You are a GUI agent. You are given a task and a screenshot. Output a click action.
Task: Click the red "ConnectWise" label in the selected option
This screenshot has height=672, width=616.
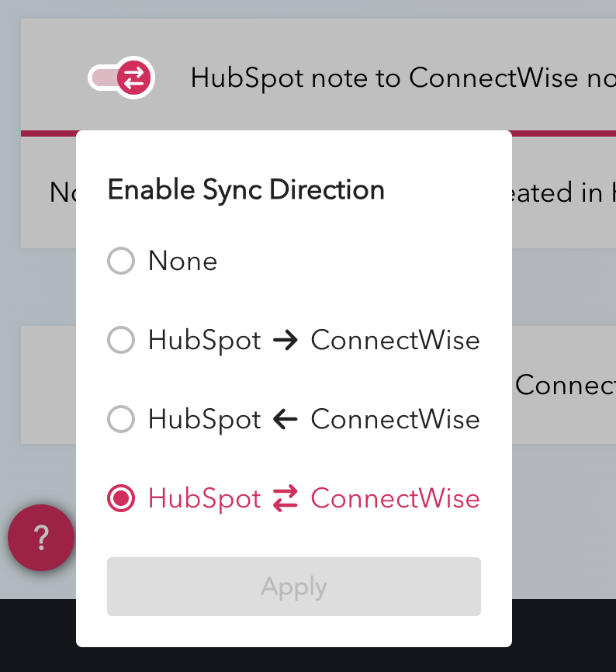pyautogui.click(x=395, y=498)
